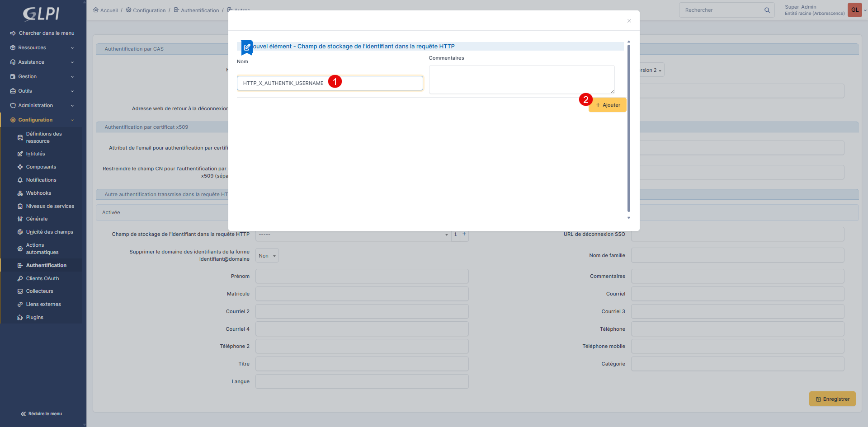The width and height of the screenshot is (868, 427).
Task: Open Unicité des champs menu item
Action: coord(49,232)
